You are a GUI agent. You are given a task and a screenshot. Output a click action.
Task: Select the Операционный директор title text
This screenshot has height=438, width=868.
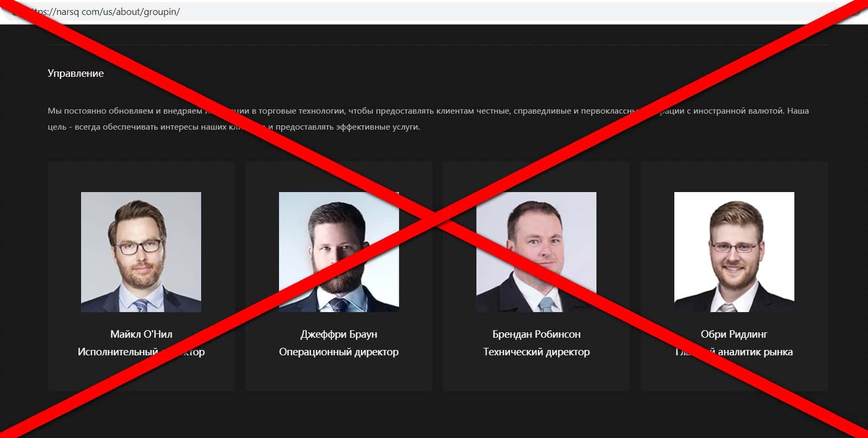point(339,352)
